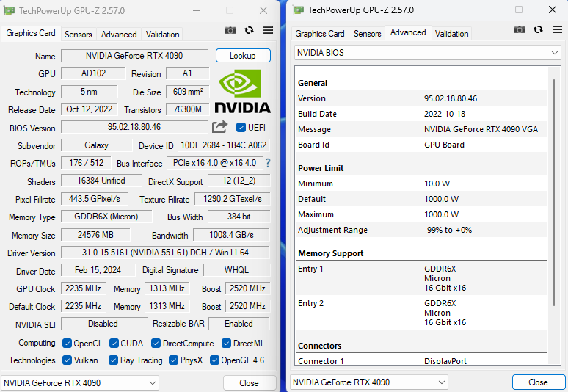Click the Memory Size field 24576 MB
The image size is (568, 392).
(x=95, y=235)
